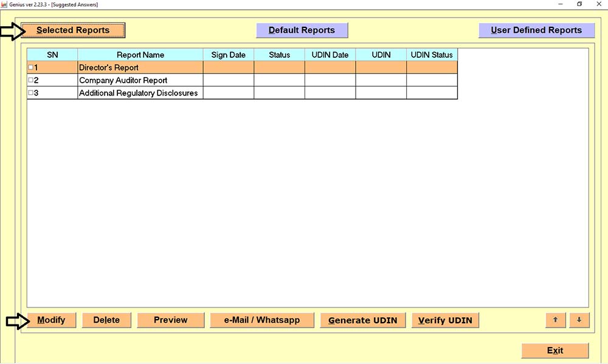Screen dimensions: 608x364
Task: Preview the selected report
Action: click(170, 320)
